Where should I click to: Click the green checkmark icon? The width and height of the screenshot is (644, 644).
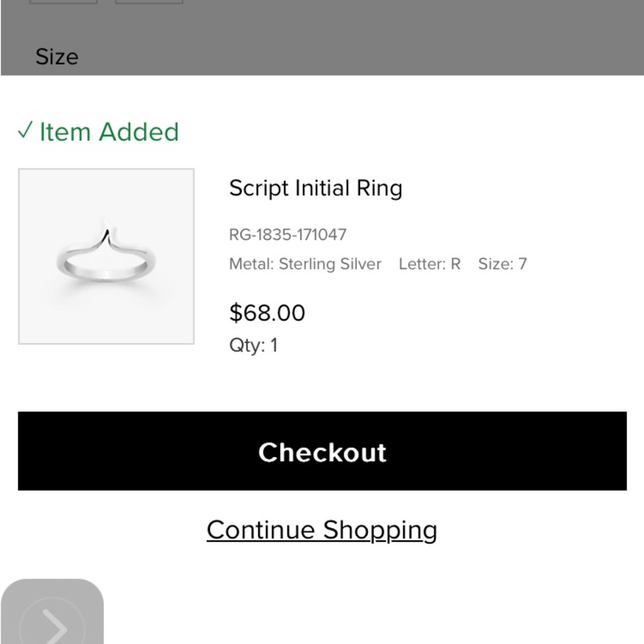(x=25, y=131)
